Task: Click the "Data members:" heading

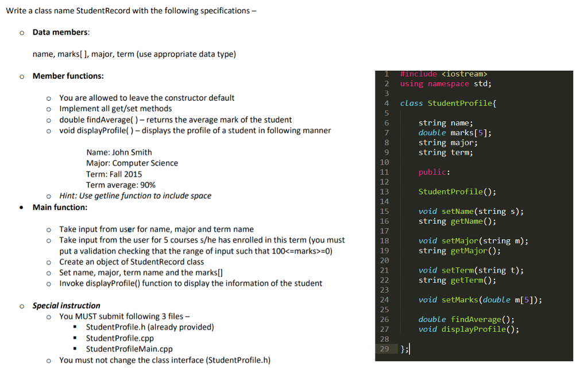Action: coord(61,32)
